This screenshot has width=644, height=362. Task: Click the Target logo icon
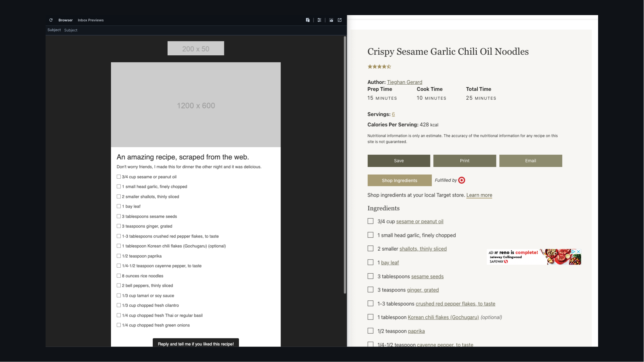pos(462,180)
